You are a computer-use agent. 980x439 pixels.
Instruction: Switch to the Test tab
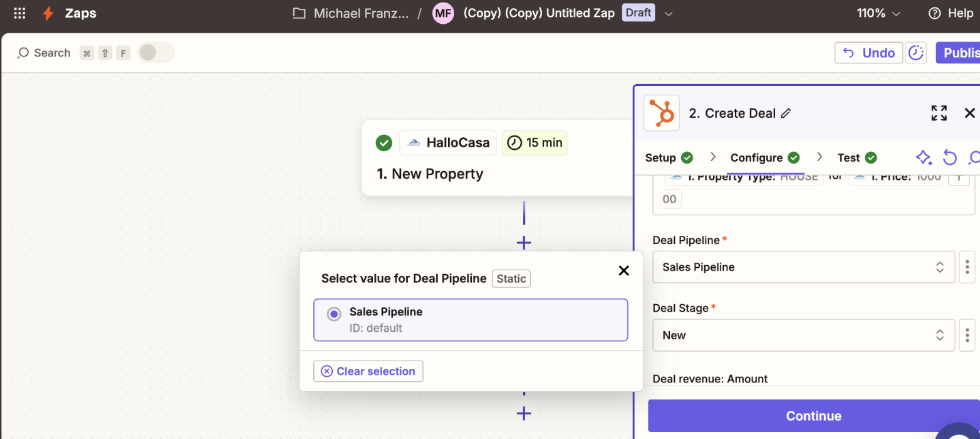(857, 157)
